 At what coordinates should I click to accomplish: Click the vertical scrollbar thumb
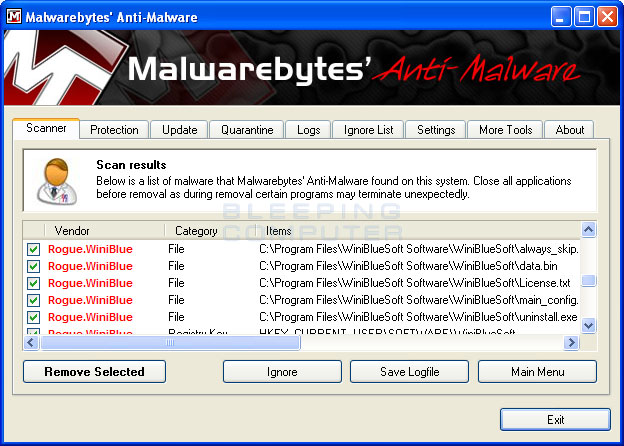click(x=589, y=280)
